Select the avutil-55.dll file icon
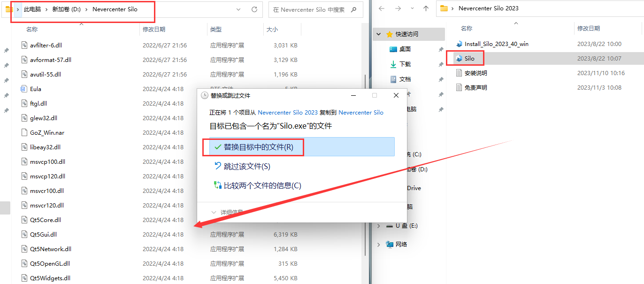This screenshot has width=644, height=284. point(24,74)
